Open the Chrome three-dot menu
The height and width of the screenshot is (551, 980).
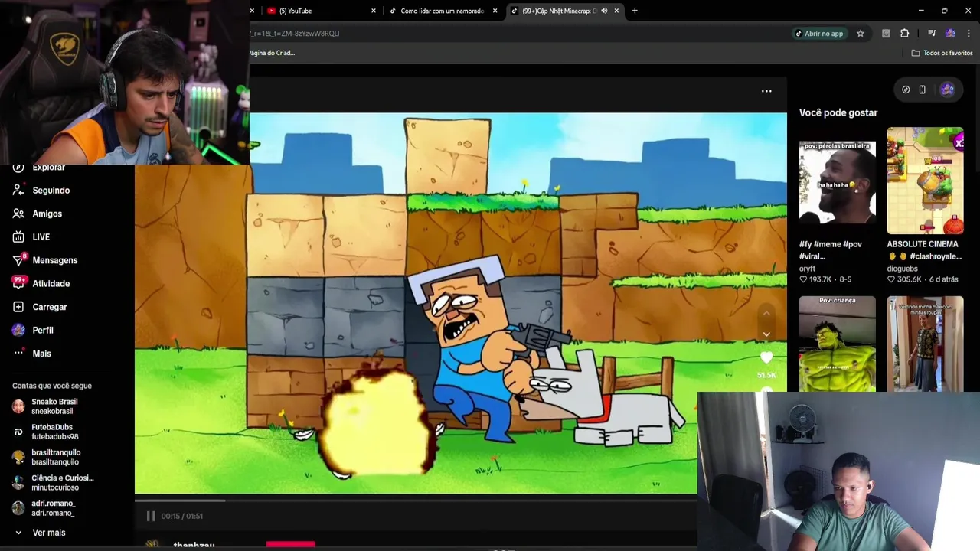click(x=969, y=33)
